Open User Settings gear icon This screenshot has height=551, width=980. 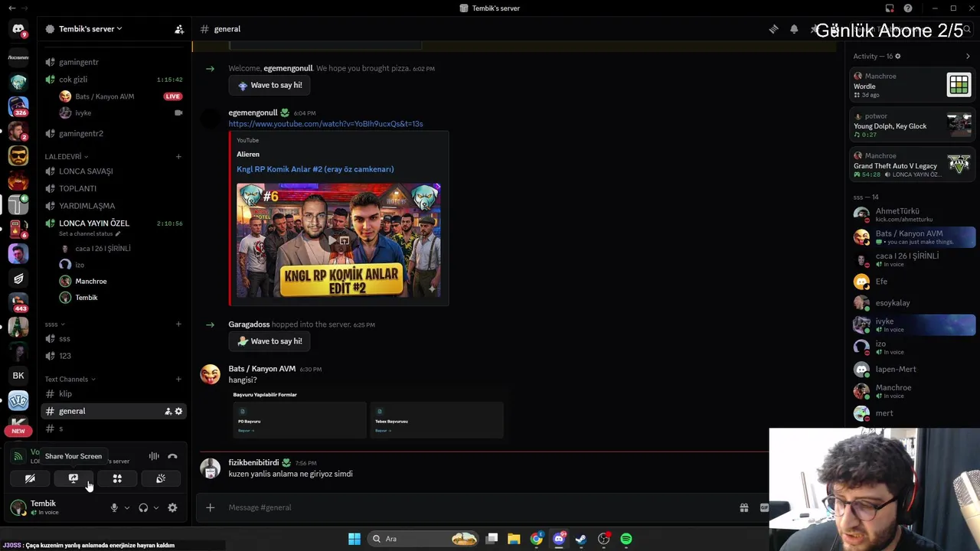172,508
